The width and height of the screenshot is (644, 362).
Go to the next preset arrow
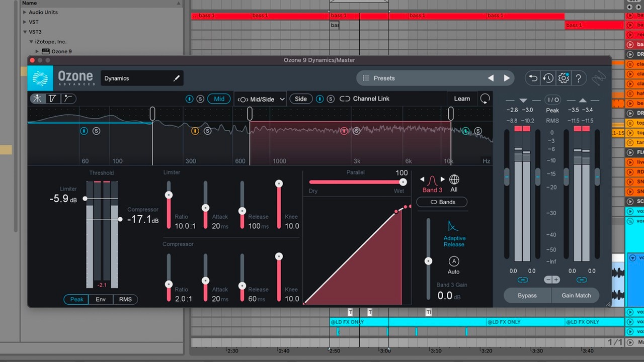click(x=507, y=78)
